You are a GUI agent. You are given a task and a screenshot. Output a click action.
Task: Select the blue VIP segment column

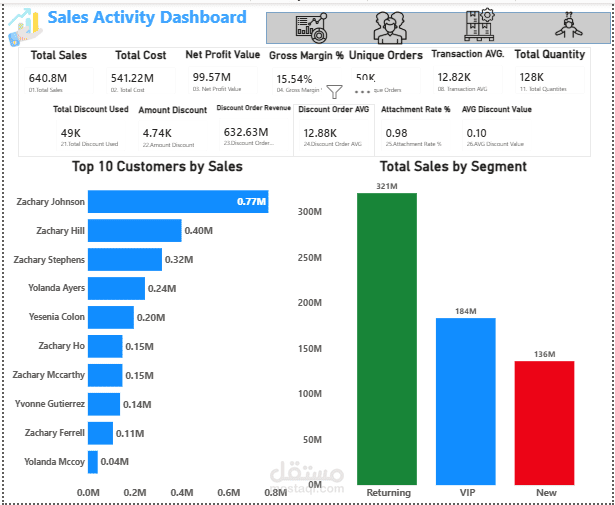(x=466, y=401)
